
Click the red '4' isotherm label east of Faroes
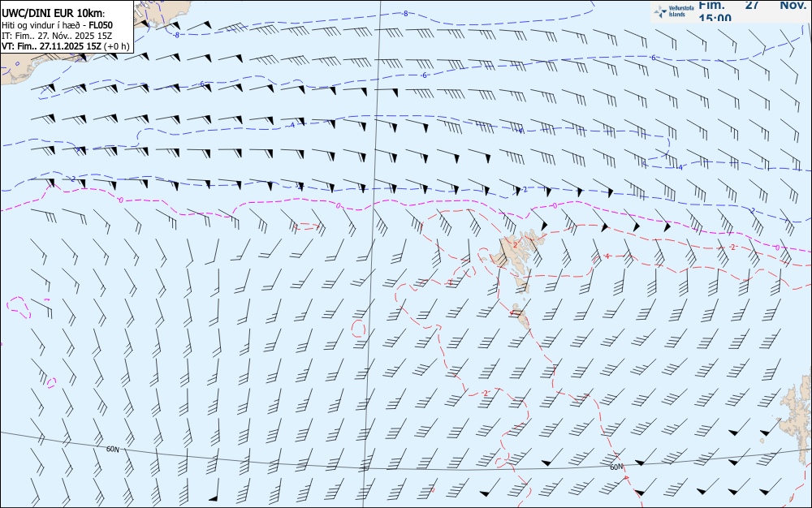[607, 256]
